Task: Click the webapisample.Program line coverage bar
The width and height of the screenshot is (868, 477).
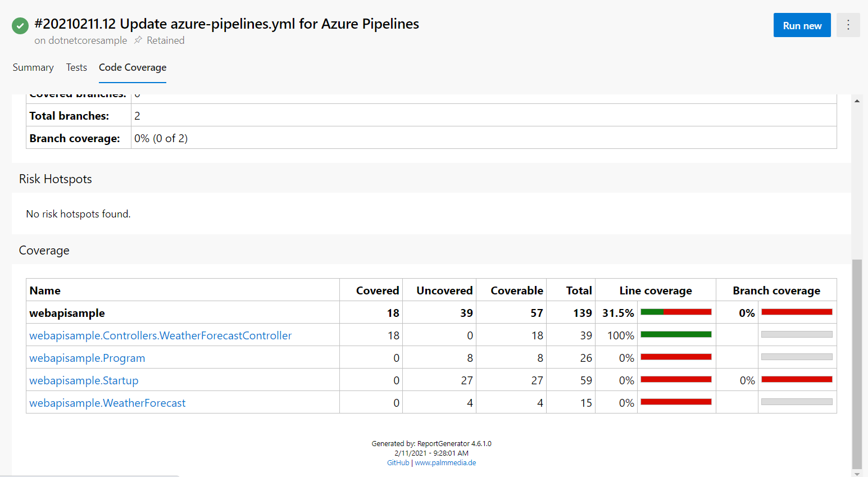Action: pyautogui.click(x=676, y=357)
